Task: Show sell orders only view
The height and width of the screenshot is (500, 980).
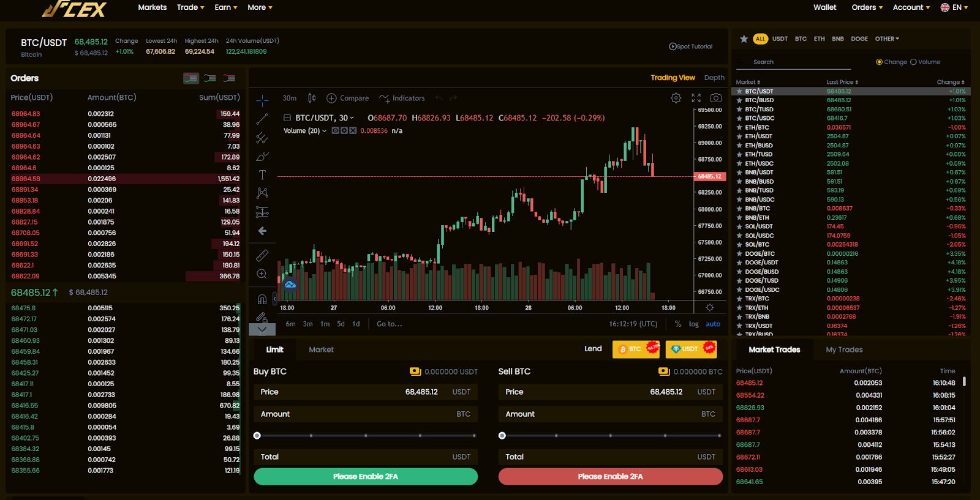Action: (x=229, y=78)
